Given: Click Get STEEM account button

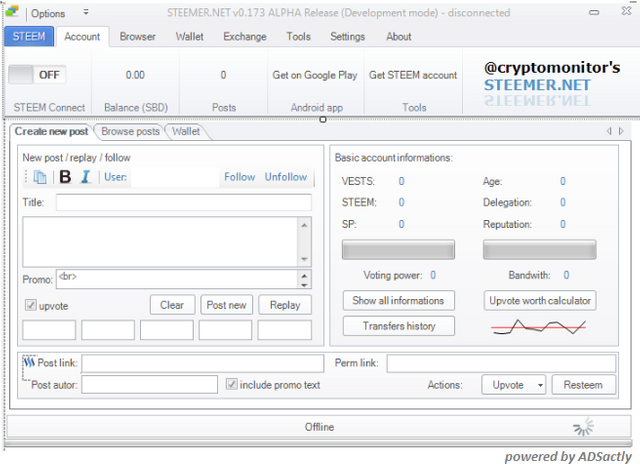Looking at the screenshot, I should click(x=413, y=75).
